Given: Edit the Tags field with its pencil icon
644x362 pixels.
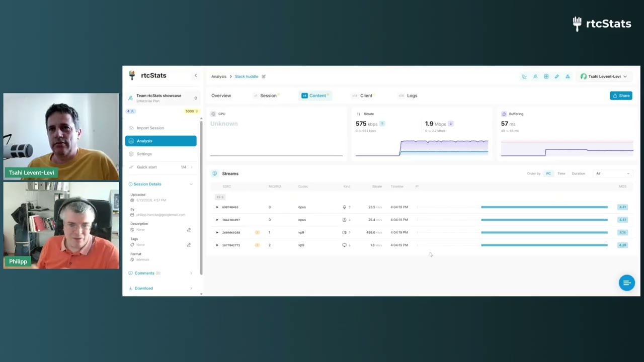Looking at the screenshot, I should 189,245.
